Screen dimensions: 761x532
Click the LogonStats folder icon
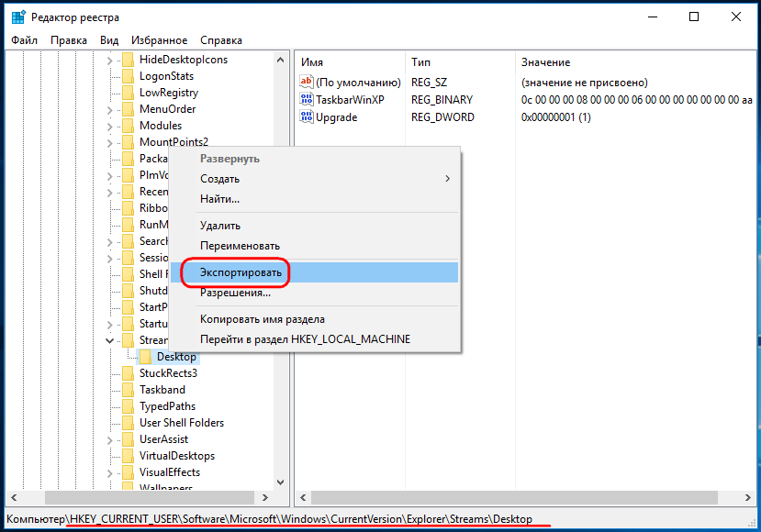click(x=129, y=76)
